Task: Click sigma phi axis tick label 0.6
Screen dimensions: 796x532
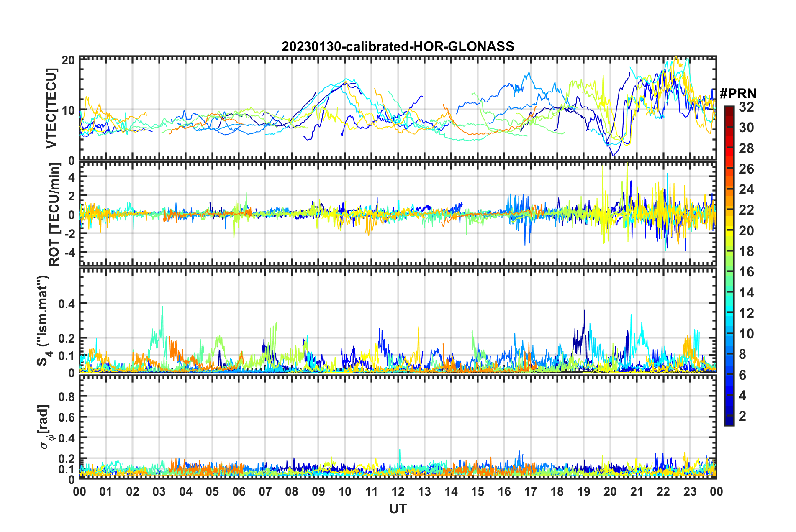Action: pos(67,417)
